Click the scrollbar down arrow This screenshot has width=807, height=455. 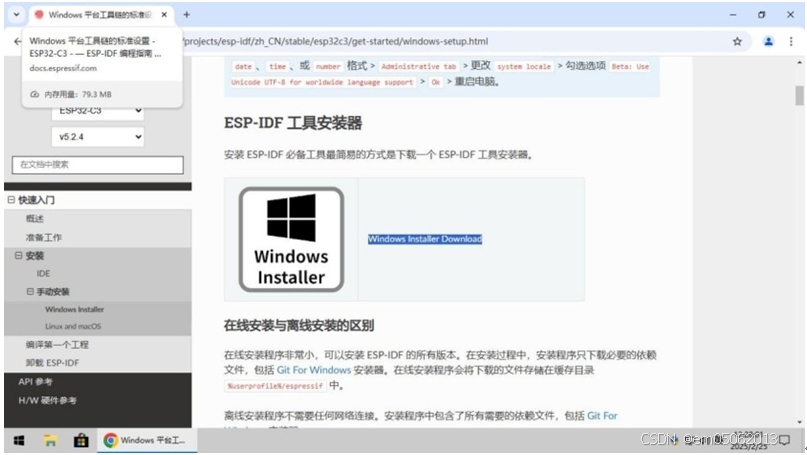[799, 422]
